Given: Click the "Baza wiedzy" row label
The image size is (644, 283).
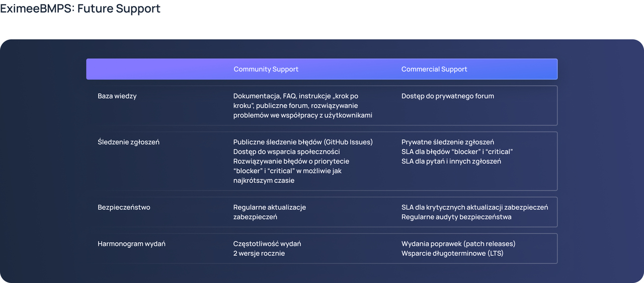Looking at the screenshot, I should [x=117, y=96].
